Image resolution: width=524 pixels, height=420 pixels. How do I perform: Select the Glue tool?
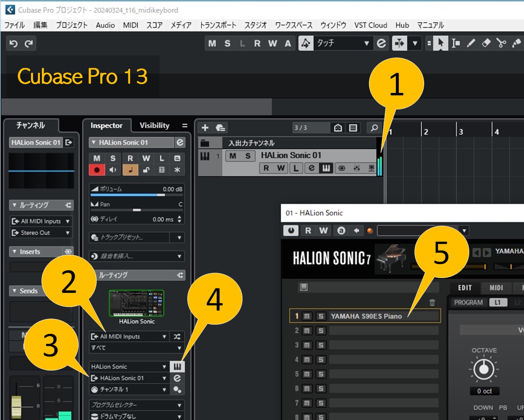point(516,43)
